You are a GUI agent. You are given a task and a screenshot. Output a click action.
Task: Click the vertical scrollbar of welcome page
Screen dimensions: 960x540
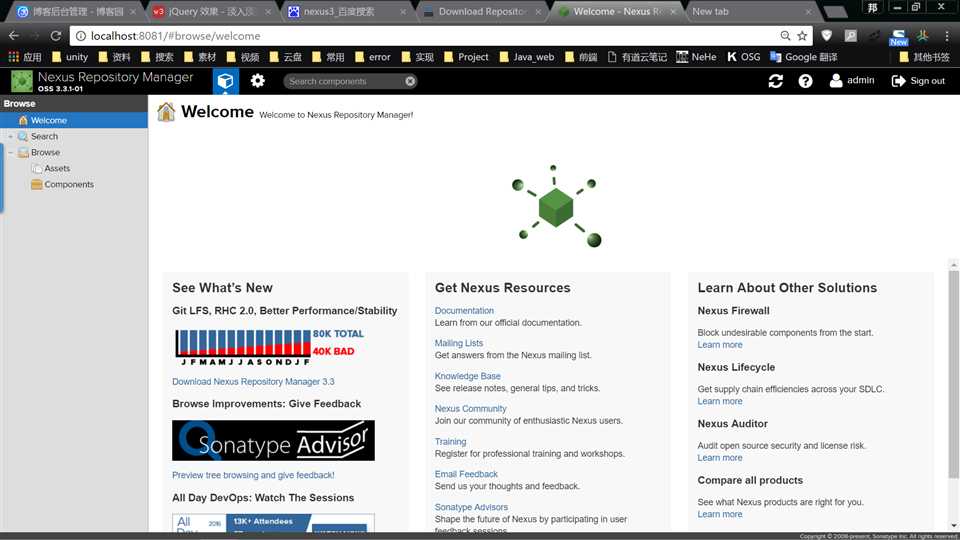pyautogui.click(x=953, y=375)
